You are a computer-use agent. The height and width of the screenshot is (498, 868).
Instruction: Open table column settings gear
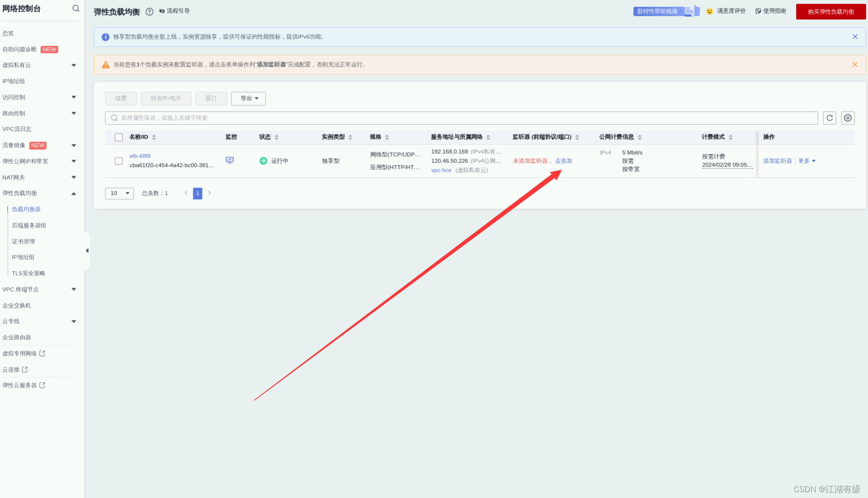pos(848,118)
